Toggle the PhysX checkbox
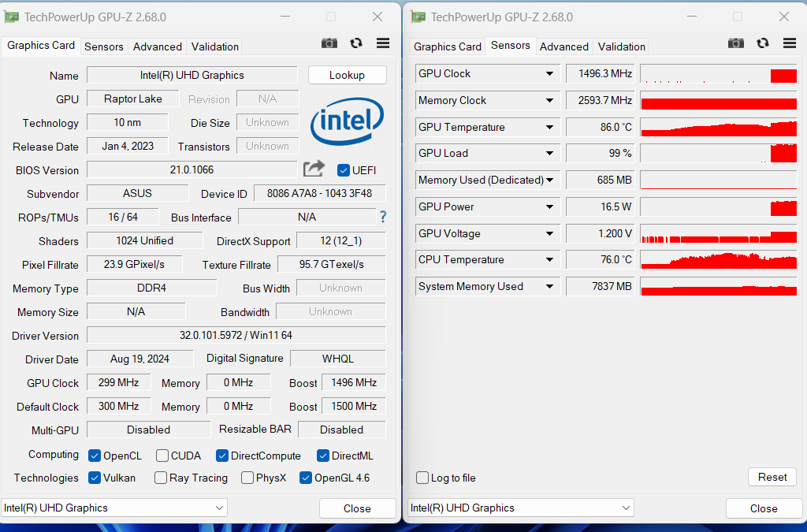This screenshot has width=807, height=532. point(247,478)
